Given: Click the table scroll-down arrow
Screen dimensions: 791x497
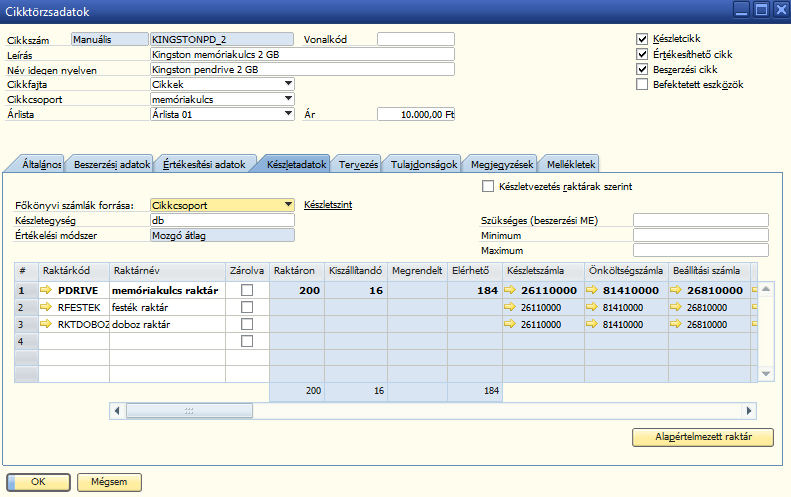Looking at the screenshot, I should [x=766, y=374].
